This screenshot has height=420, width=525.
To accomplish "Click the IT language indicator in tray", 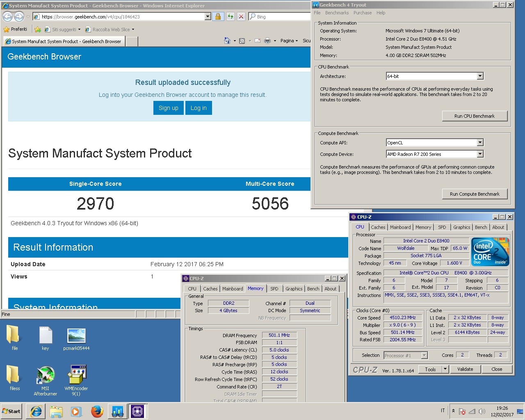I will (443, 411).
